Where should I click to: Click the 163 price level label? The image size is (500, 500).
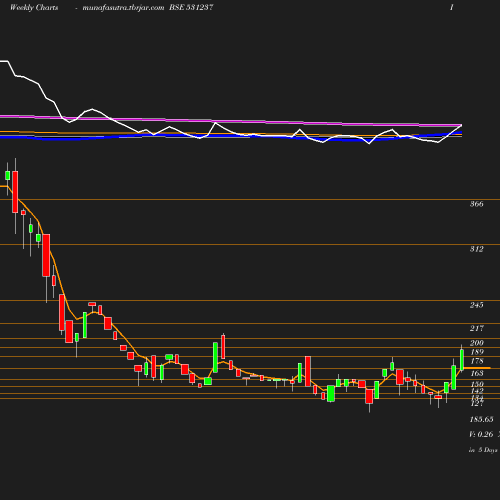pyautogui.click(x=477, y=373)
